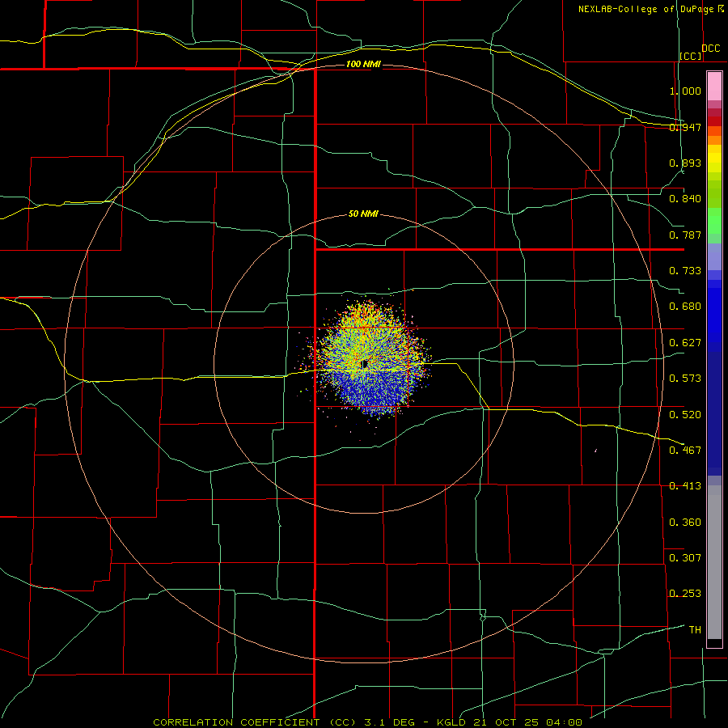Click the 0.520 scale value
This screenshot has height=728, width=728.
[x=685, y=414]
